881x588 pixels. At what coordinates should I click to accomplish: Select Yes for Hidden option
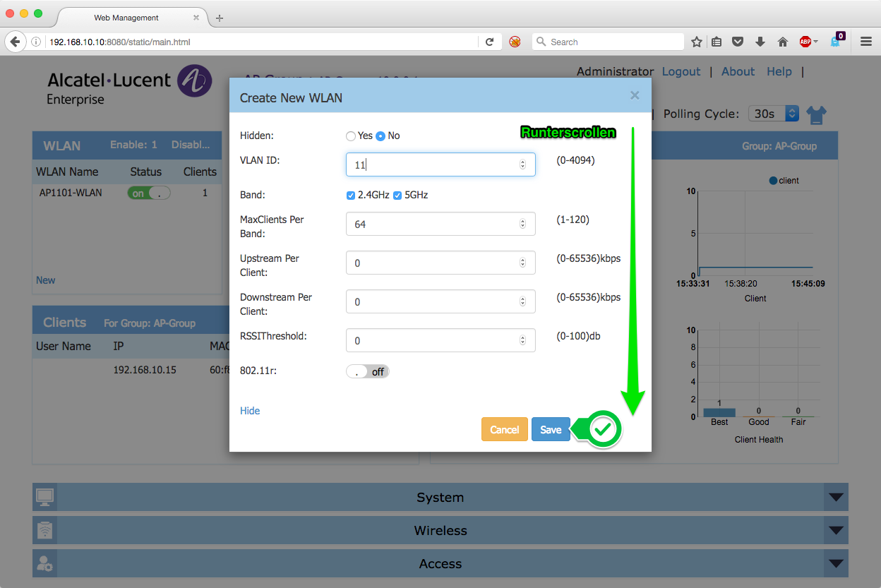(x=351, y=136)
